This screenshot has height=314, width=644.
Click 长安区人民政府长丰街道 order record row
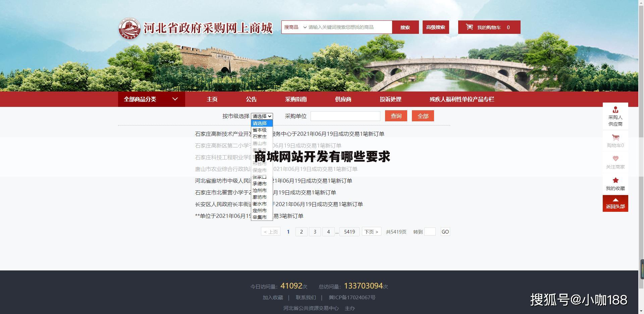(279, 204)
